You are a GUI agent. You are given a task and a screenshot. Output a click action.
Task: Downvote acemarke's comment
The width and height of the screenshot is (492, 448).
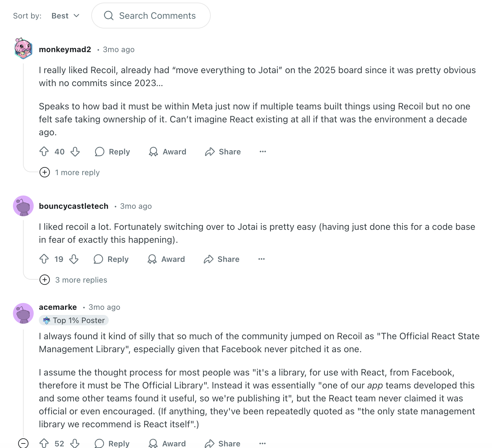(75, 443)
